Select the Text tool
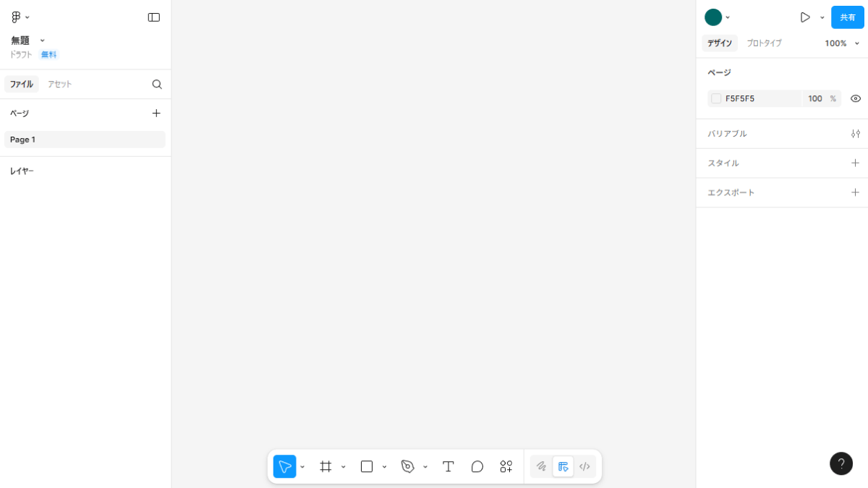Screen dimensions: 868x488 point(448,466)
